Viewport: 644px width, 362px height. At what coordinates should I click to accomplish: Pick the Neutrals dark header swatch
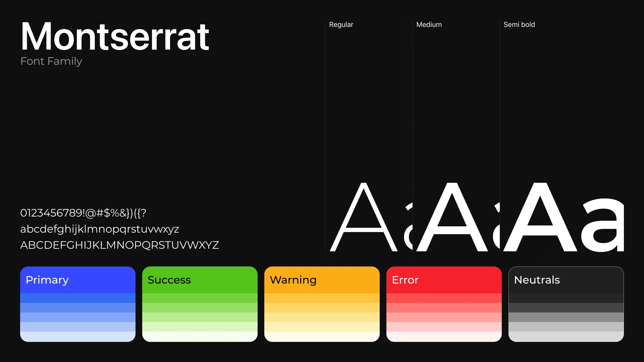pyautogui.click(x=566, y=280)
